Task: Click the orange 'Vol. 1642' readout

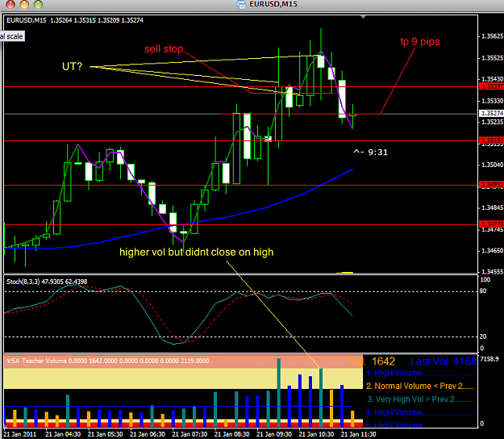Action: pyautogui.click(x=372, y=362)
